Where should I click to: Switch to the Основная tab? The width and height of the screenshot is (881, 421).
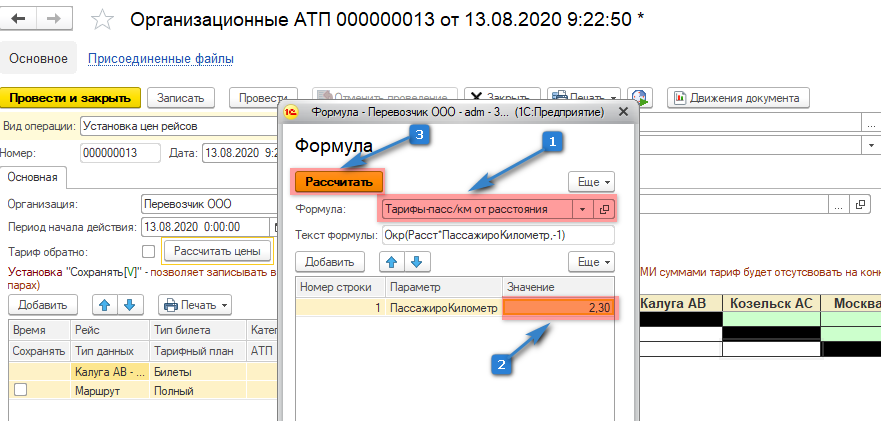(34, 177)
